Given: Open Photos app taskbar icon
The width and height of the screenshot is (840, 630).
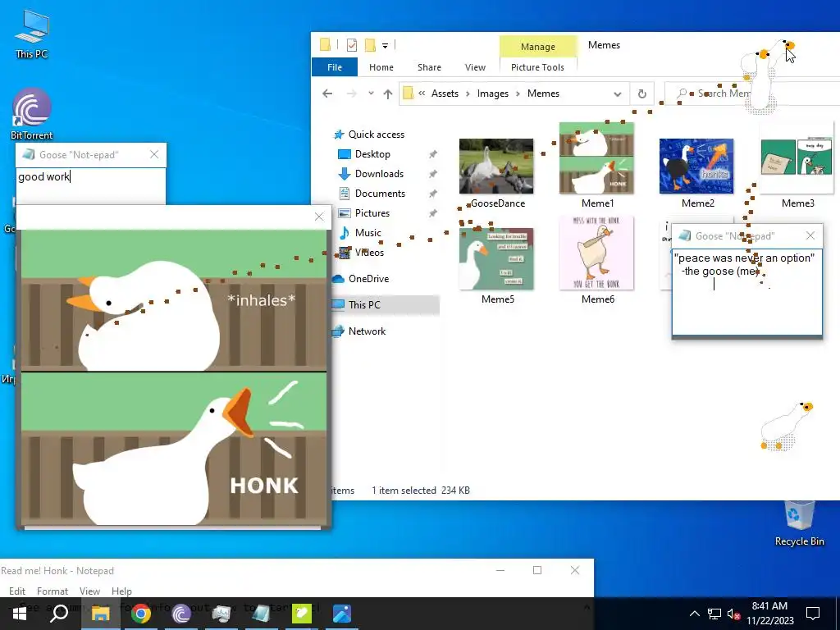Looking at the screenshot, I should coord(342,614).
